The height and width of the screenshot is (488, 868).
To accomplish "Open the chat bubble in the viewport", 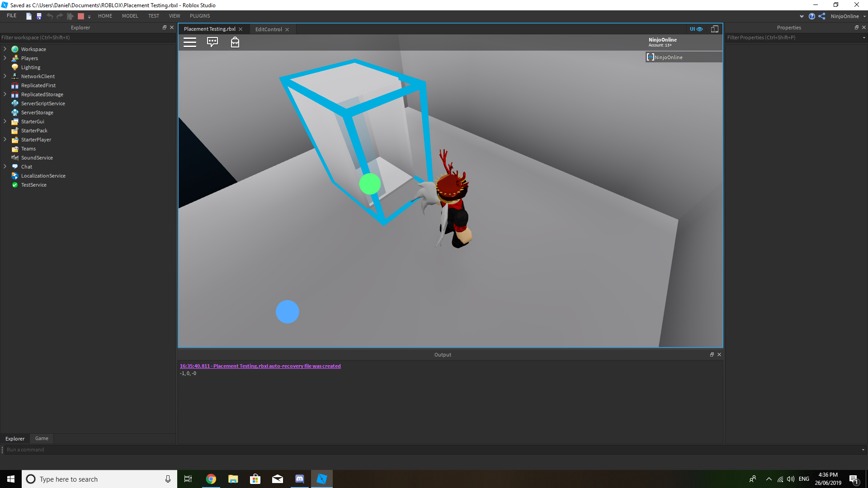I will pyautogui.click(x=212, y=42).
